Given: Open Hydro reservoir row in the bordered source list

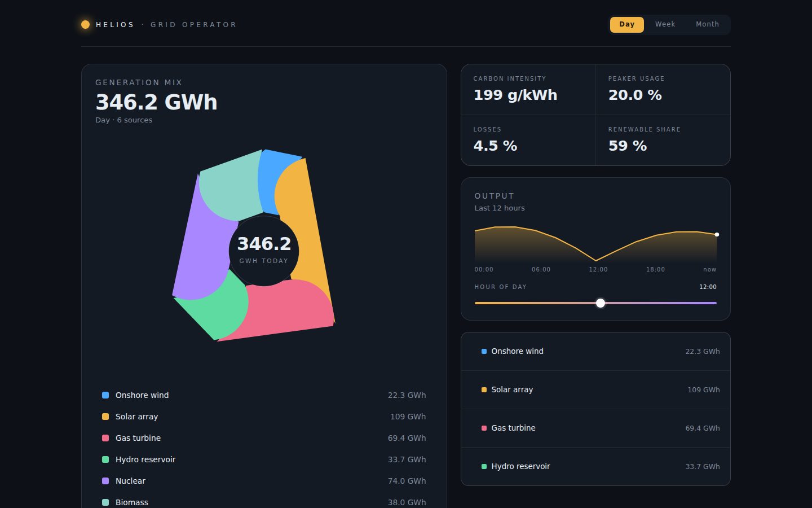Looking at the screenshot, I should coord(595,466).
